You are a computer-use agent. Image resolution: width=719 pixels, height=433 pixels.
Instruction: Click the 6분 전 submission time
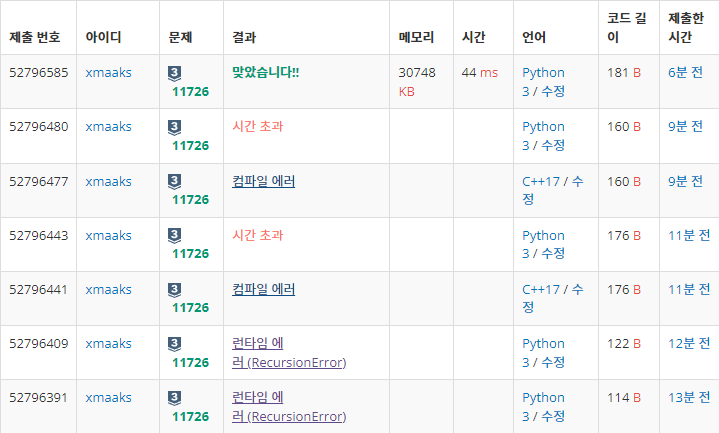pyautogui.click(x=686, y=72)
